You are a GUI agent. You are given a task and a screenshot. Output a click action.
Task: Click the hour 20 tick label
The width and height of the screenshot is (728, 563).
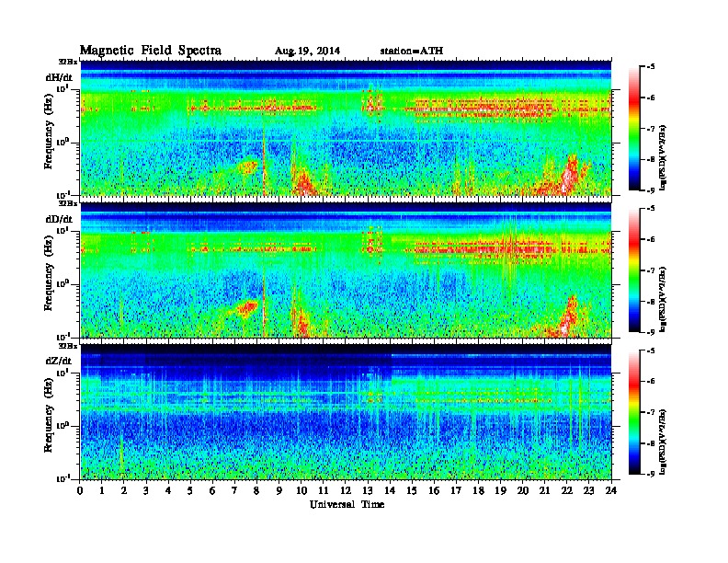(523, 490)
